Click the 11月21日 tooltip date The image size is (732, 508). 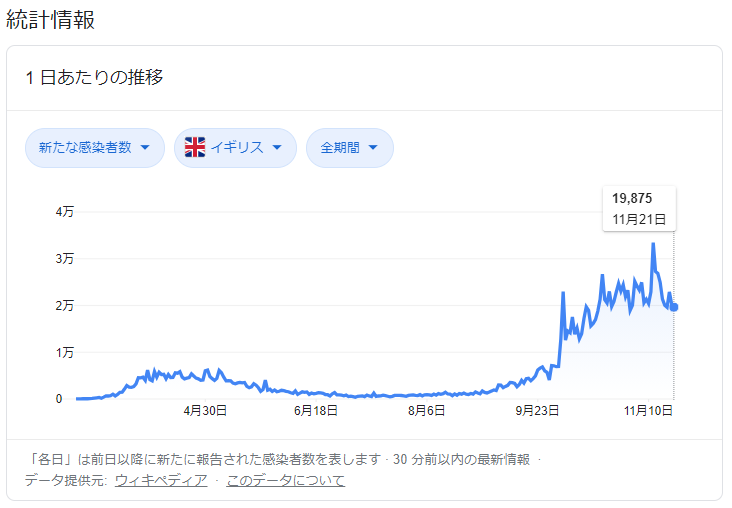point(639,219)
